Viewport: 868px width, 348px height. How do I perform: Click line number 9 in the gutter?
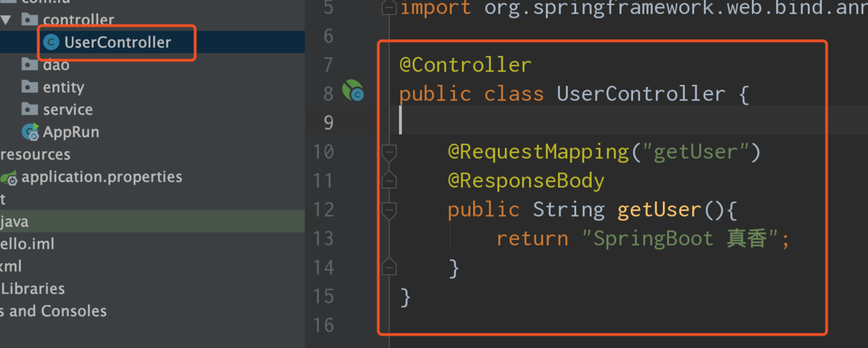(328, 123)
